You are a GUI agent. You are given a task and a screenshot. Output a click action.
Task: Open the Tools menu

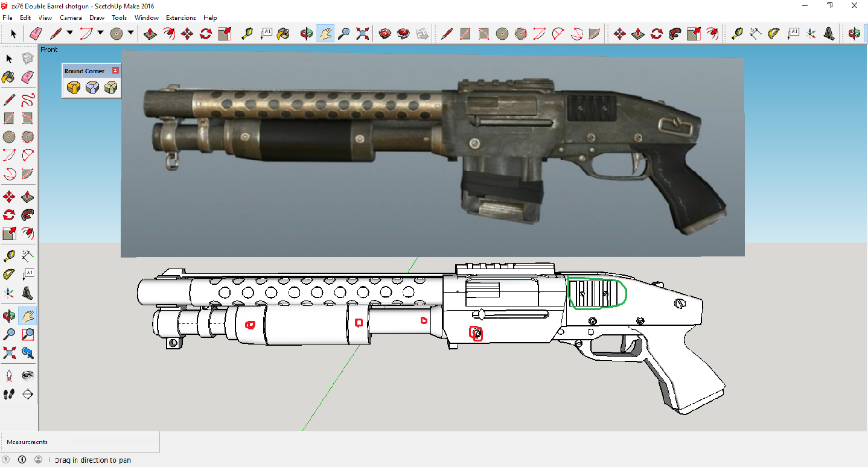click(120, 17)
